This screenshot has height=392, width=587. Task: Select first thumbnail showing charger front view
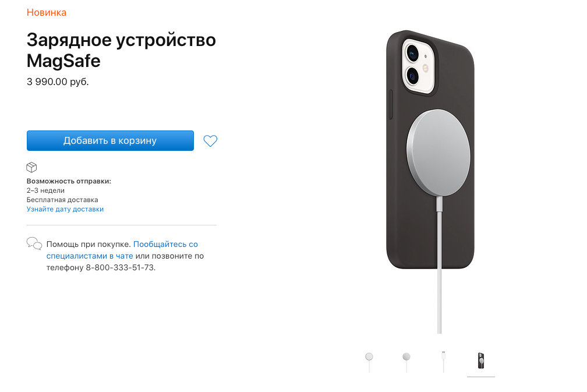[x=369, y=361]
